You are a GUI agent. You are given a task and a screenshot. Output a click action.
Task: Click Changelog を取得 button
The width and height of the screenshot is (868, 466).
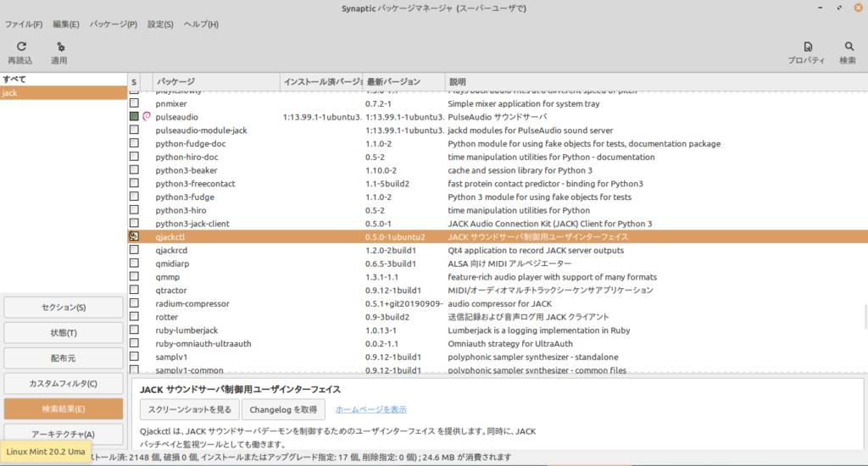283,409
